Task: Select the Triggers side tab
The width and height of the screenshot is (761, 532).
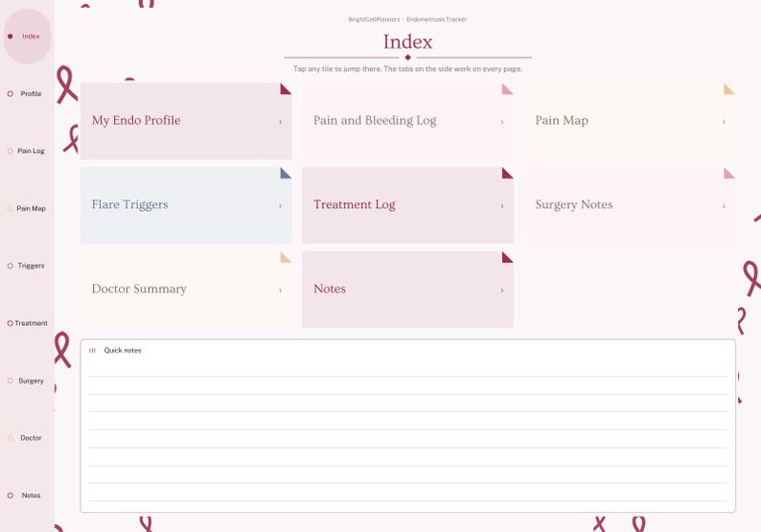Action: pos(27,266)
